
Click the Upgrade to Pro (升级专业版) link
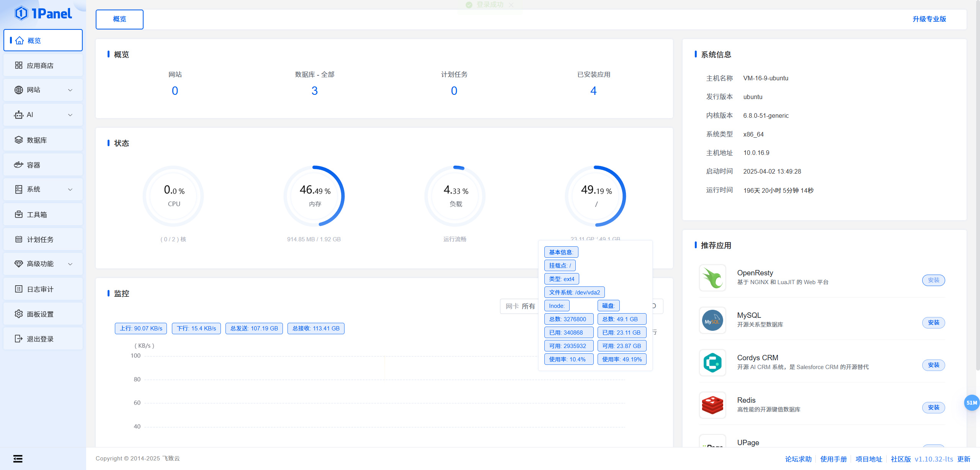pyautogui.click(x=929, y=19)
